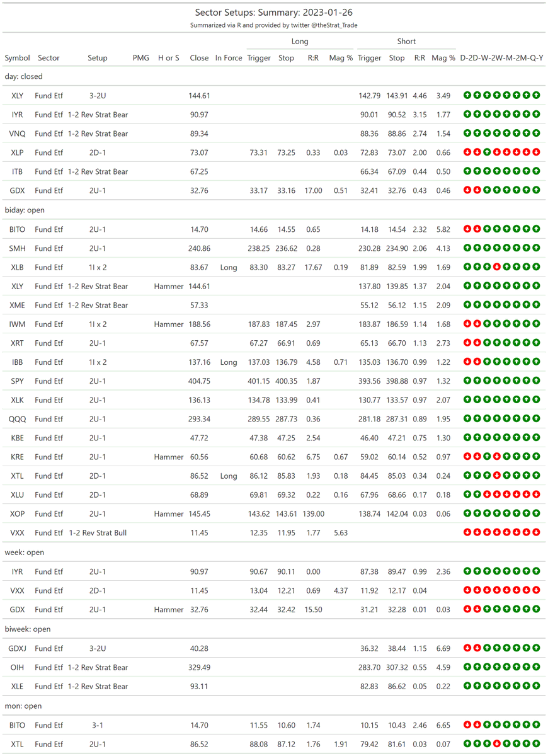The height and width of the screenshot is (756, 548).
Task: Click XME row's first green D arrow
Action: point(467,305)
